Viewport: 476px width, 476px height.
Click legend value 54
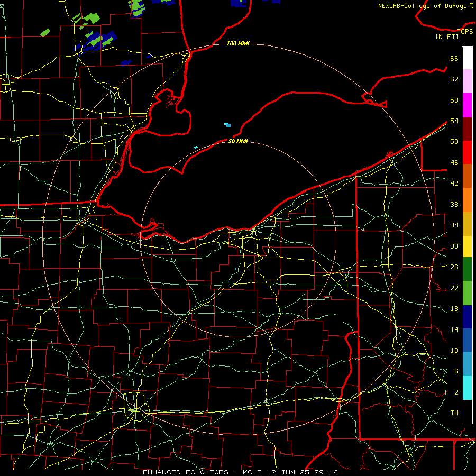[x=454, y=121]
